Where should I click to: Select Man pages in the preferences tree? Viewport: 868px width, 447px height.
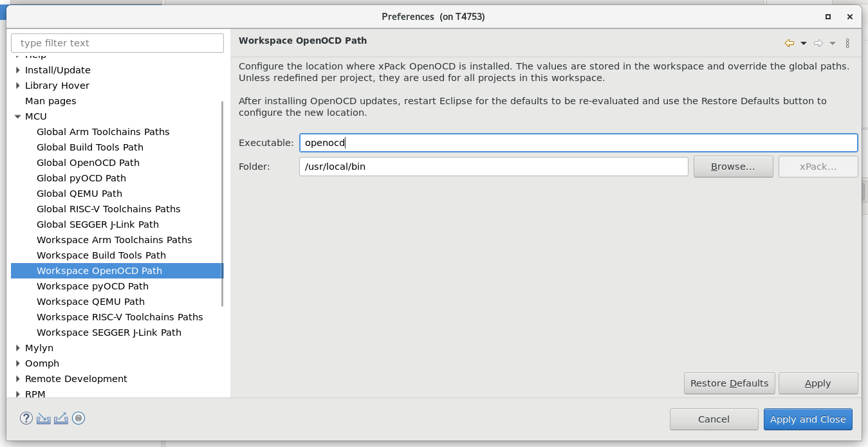click(50, 101)
